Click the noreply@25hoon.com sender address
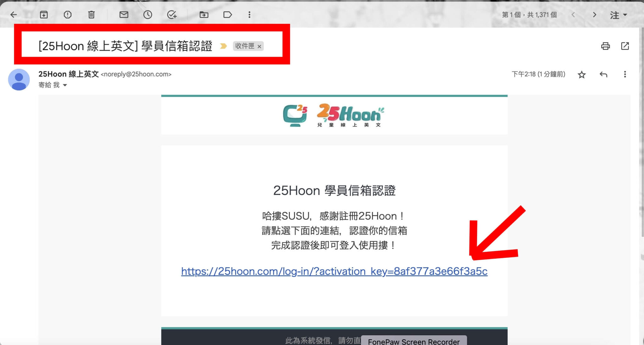The width and height of the screenshot is (644, 345). click(136, 74)
